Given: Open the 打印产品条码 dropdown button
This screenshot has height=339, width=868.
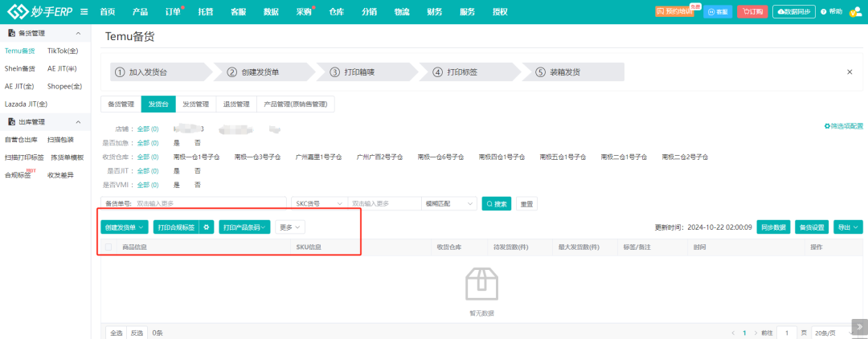Looking at the screenshot, I should point(244,227).
